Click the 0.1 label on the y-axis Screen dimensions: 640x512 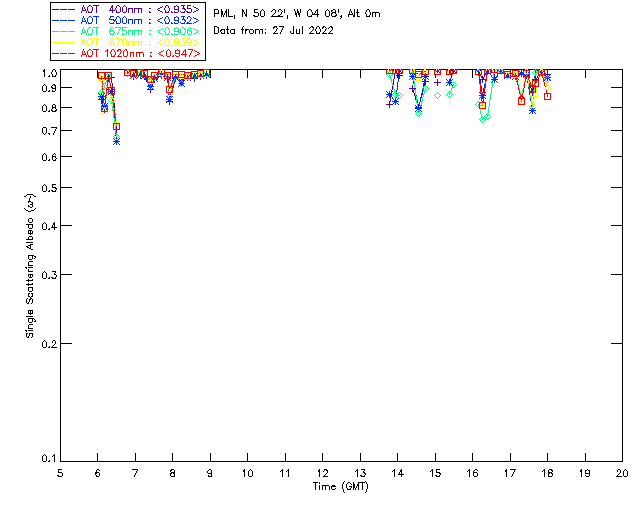click(46, 459)
